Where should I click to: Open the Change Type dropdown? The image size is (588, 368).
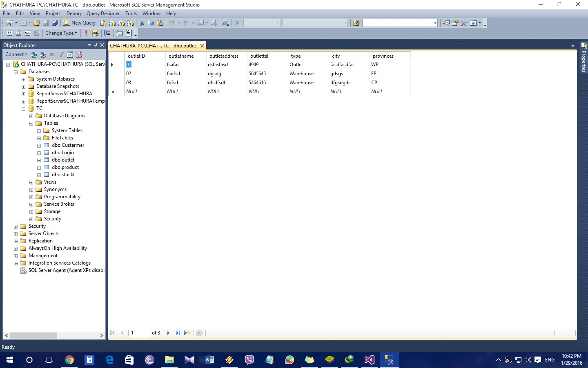pyautogui.click(x=61, y=33)
